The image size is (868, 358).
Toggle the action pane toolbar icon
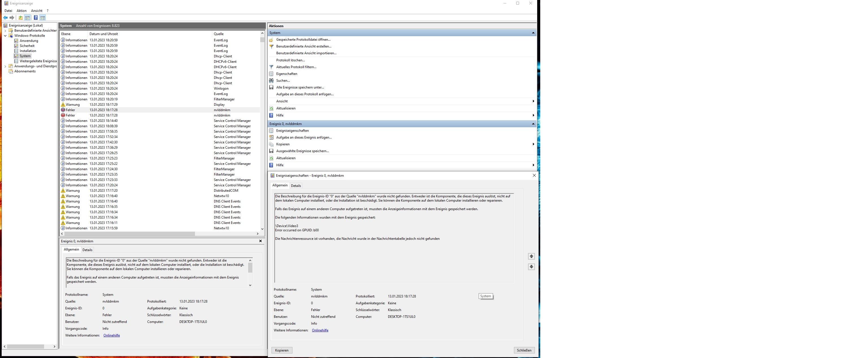click(42, 18)
